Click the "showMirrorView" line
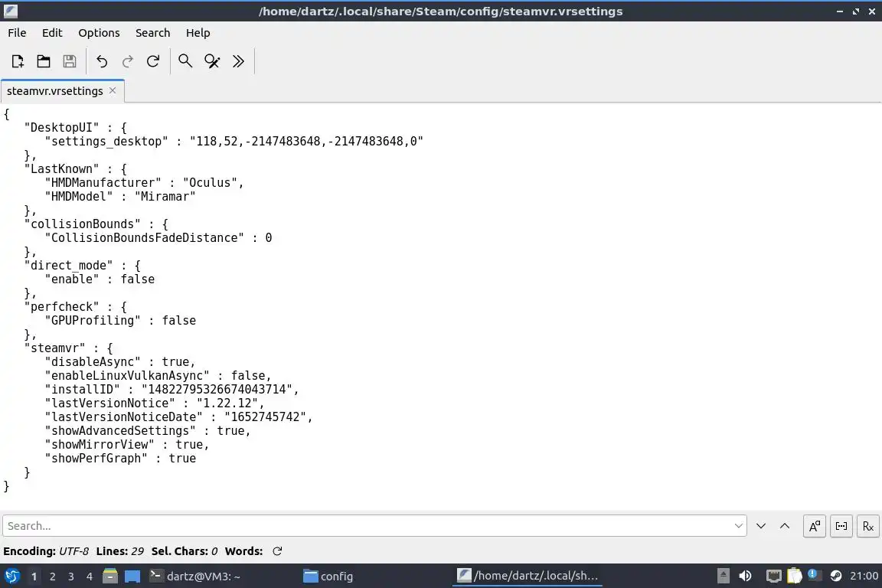Screen dimensions: 882x588 (x=127, y=445)
